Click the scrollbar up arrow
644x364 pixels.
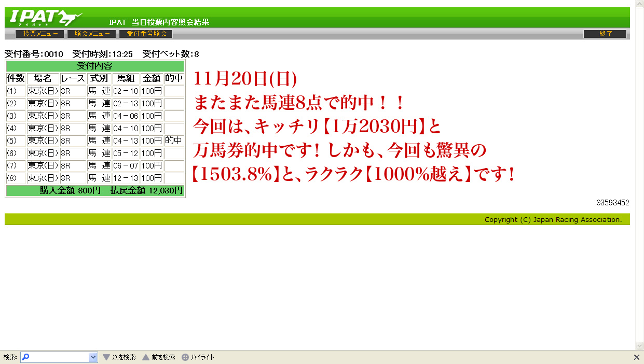(640, 4)
